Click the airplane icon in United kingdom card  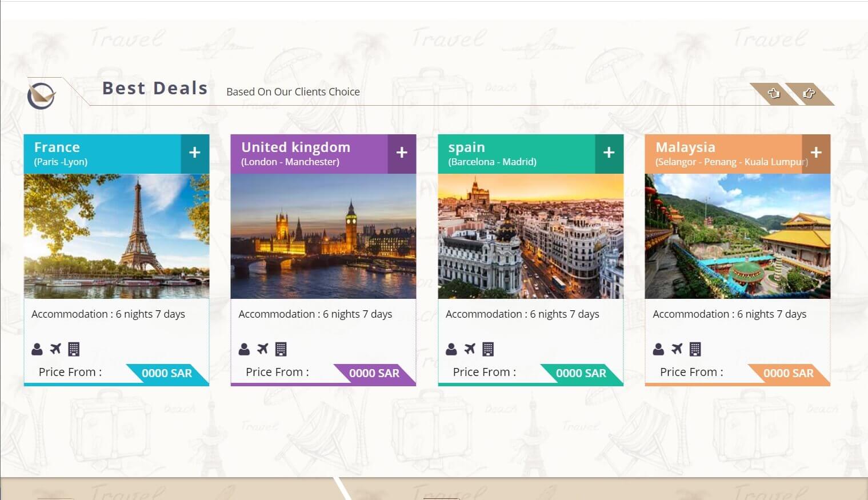(262, 349)
